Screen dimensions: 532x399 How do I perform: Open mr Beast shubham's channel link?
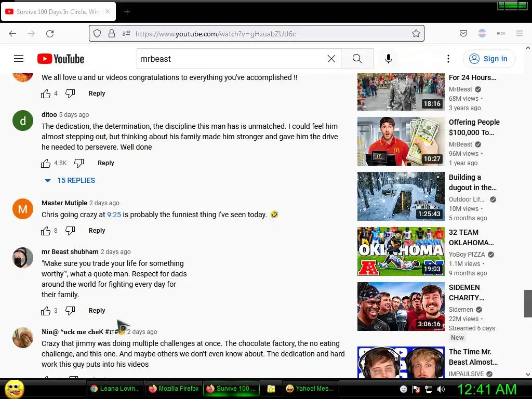click(x=70, y=252)
